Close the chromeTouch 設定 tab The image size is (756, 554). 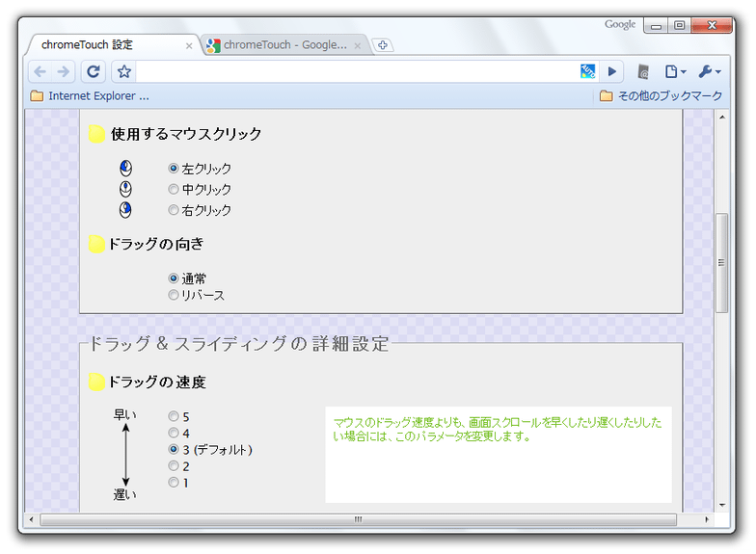[189, 46]
